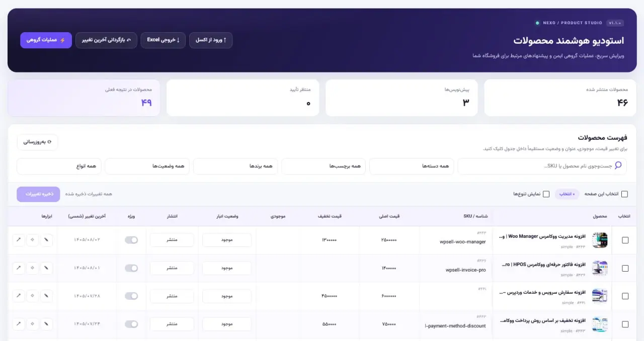The width and height of the screenshot is (644, 341).
Task: Open the همه وضعیت‌ها status filter
Action: 147,166
